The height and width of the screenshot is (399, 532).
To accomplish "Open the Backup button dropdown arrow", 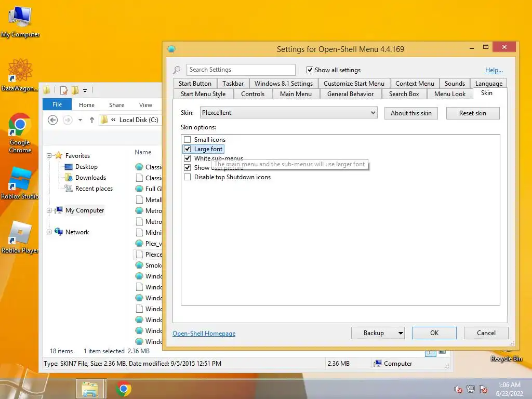I will [401, 333].
